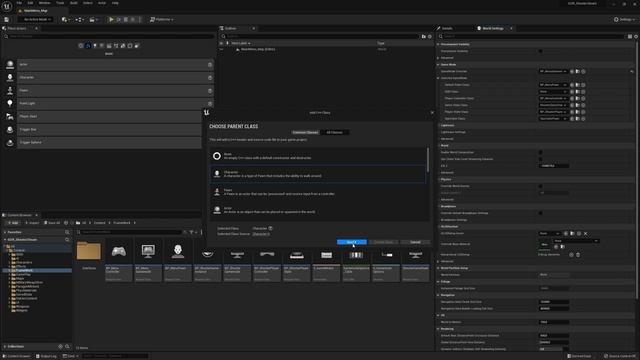This screenshot has width=640, height=360.
Task: Open the Outliner settings gear icon
Action: point(429,36)
